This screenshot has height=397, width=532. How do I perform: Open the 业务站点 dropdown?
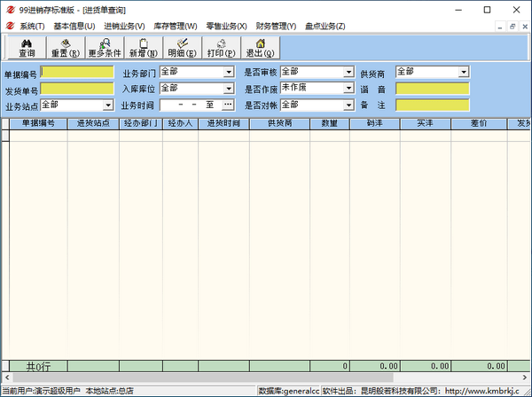(x=107, y=105)
